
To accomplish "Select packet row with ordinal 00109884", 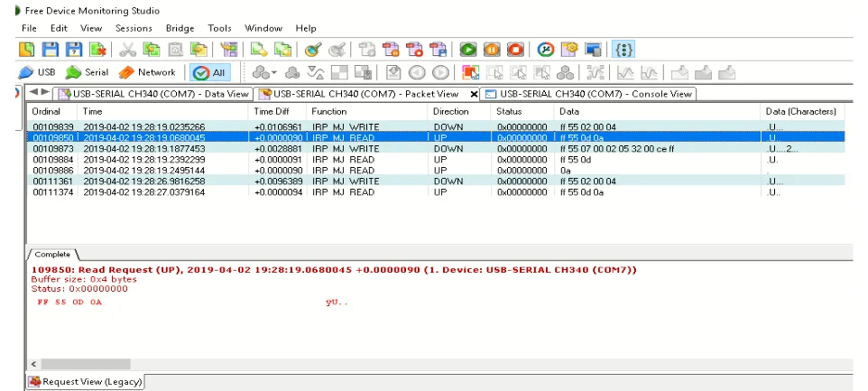I will (x=436, y=160).
